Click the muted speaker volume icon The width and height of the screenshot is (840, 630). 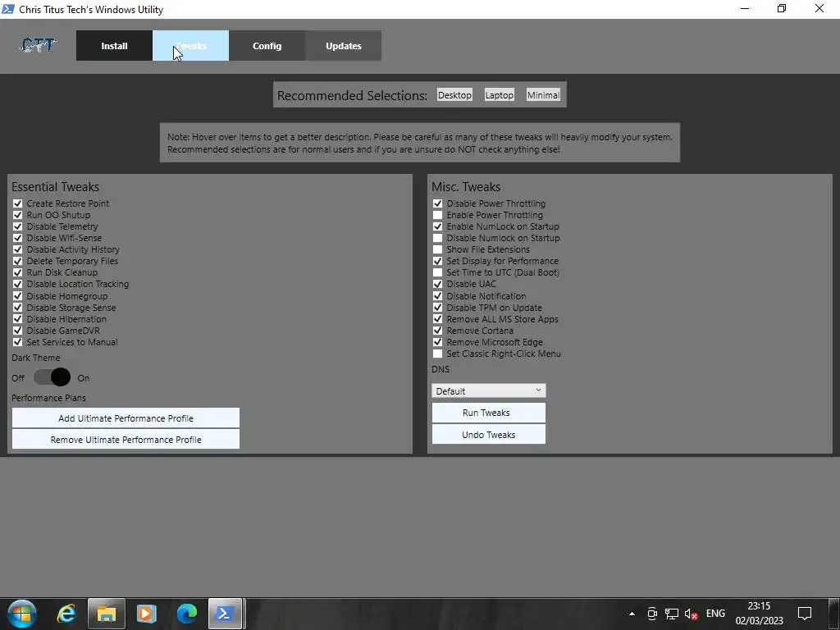(x=691, y=614)
